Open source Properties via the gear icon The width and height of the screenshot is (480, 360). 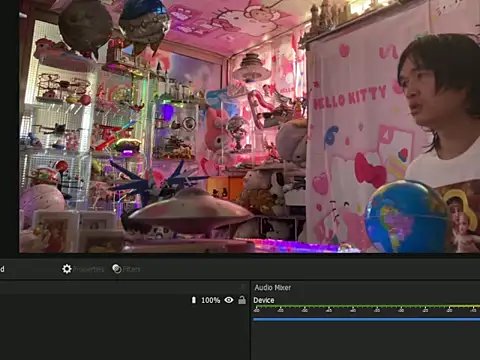[67, 269]
